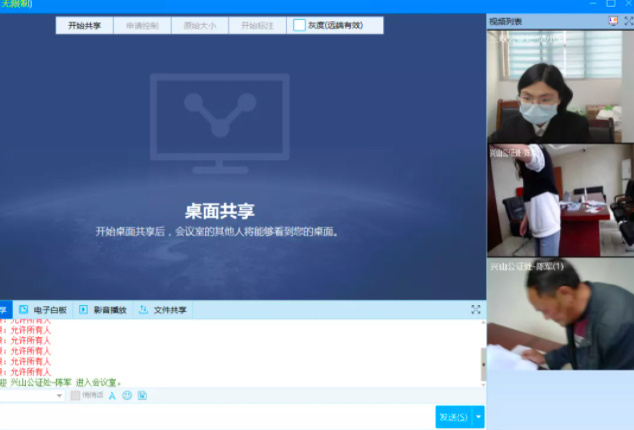Open the emoji picker icon

coord(127,395)
